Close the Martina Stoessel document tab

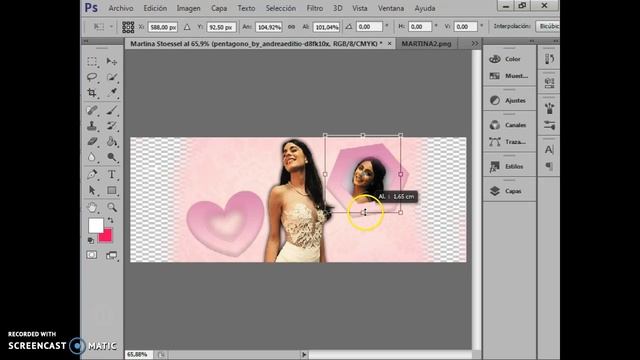[x=389, y=43]
